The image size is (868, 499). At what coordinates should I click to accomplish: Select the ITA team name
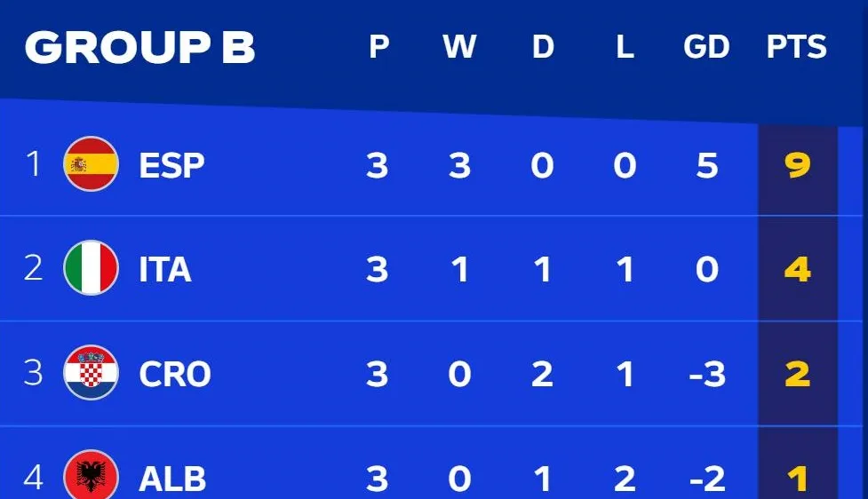click(165, 270)
